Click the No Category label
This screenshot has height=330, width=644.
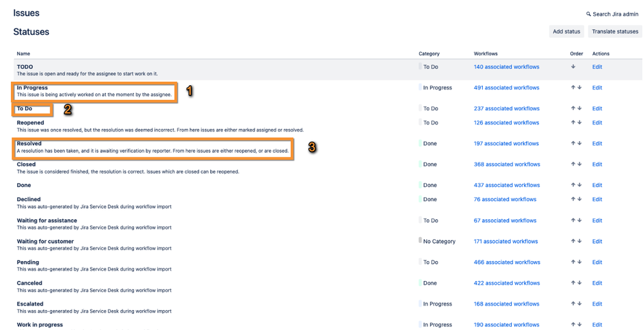coord(439,241)
